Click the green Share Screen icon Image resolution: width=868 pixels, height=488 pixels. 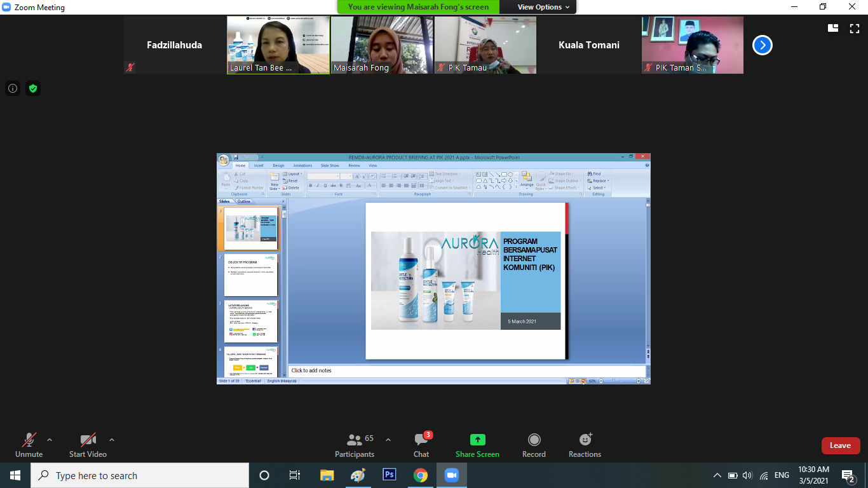tap(477, 440)
